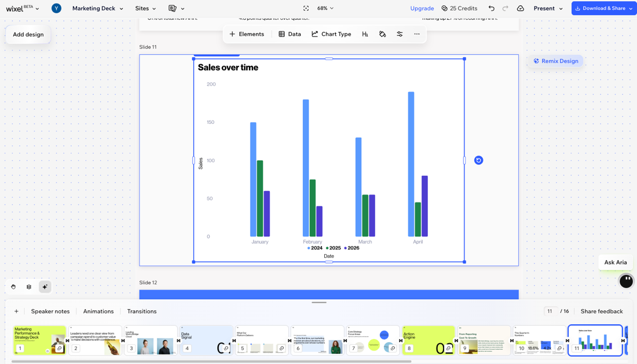The image size is (637, 364).
Task: Click the Ask Aria button
Action: point(615,262)
